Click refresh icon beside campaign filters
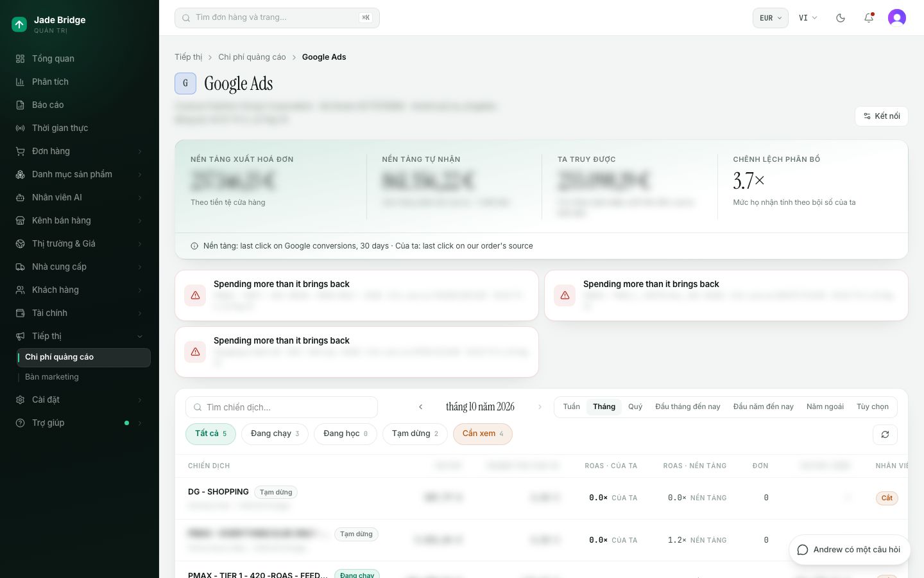The width and height of the screenshot is (924, 578). pos(885,435)
